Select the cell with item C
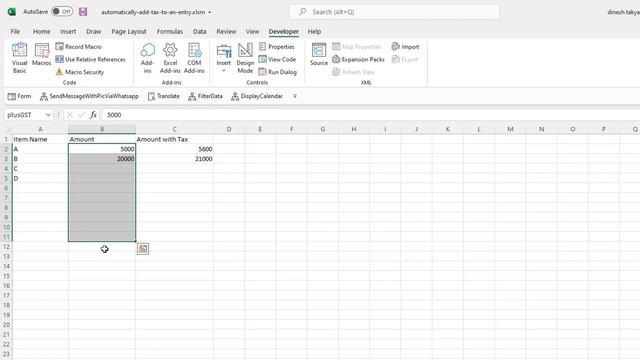Screen dimensions: 640x360 pyautogui.click(x=40, y=169)
